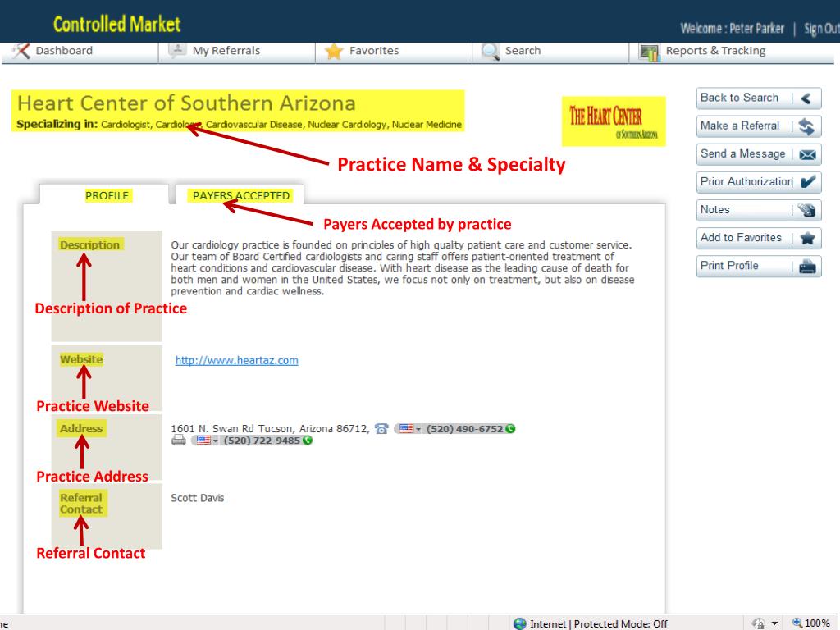This screenshot has width=840, height=630.
Task: Click the Heart Center logo image
Action: pos(614,121)
